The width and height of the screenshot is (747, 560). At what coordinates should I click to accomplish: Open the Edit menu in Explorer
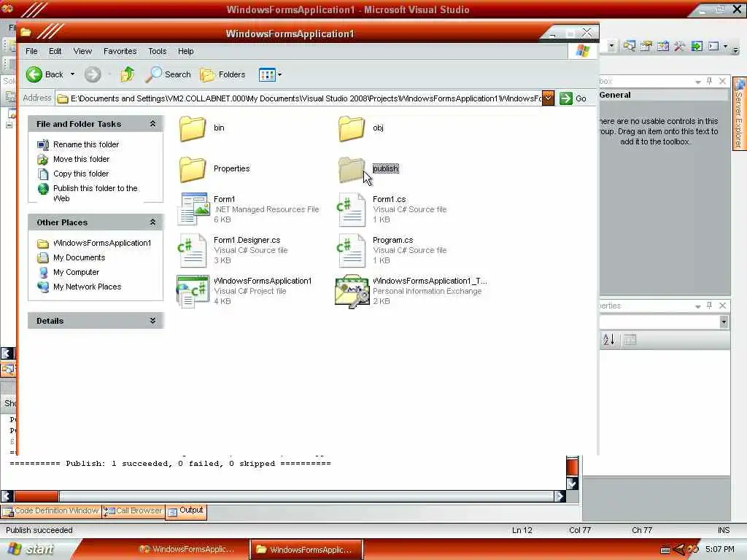click(x=55, y=51)
